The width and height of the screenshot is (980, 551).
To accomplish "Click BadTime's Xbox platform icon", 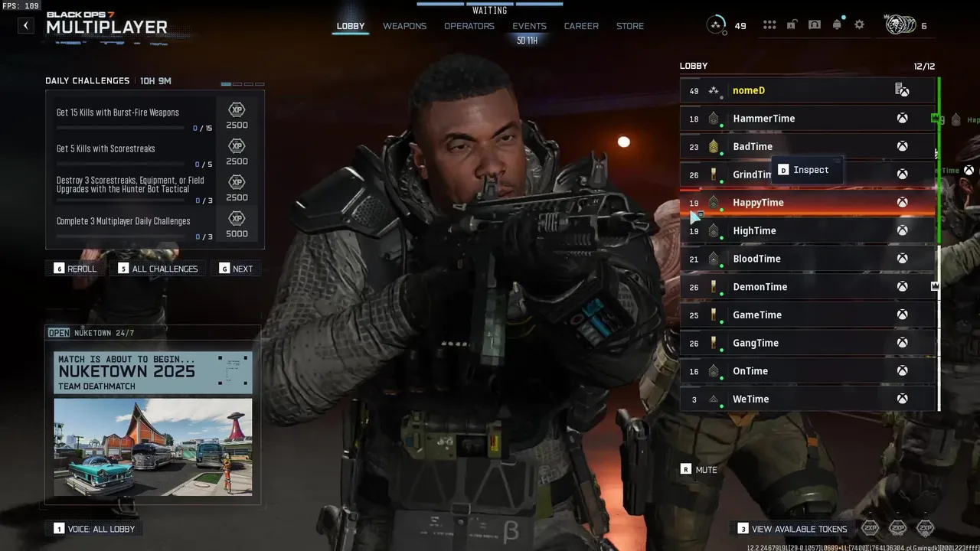I will (903, 146).
